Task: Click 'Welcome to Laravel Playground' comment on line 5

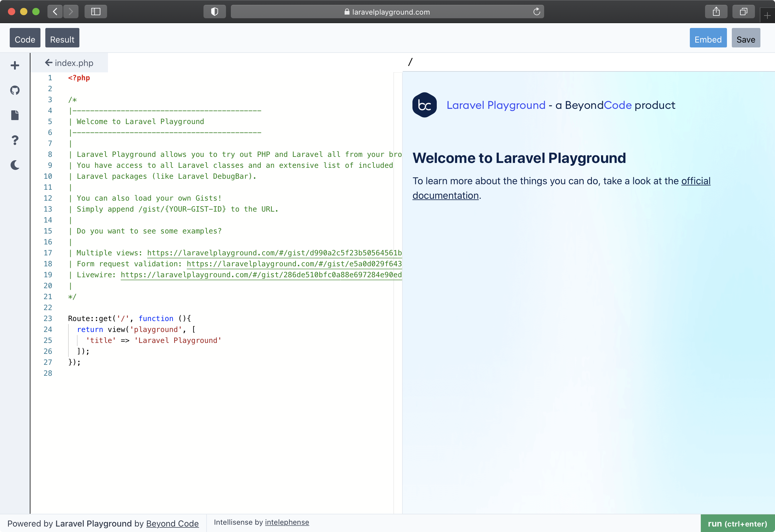Action: [x=140, y=121]
